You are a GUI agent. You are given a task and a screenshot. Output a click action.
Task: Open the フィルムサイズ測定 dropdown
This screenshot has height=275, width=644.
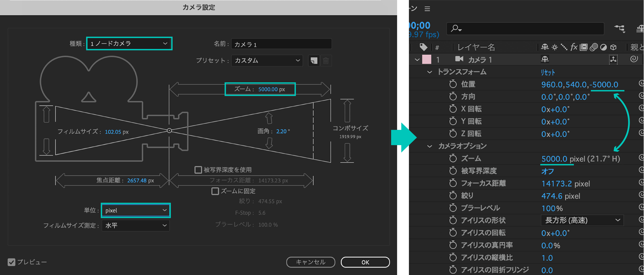coord(136,225)
